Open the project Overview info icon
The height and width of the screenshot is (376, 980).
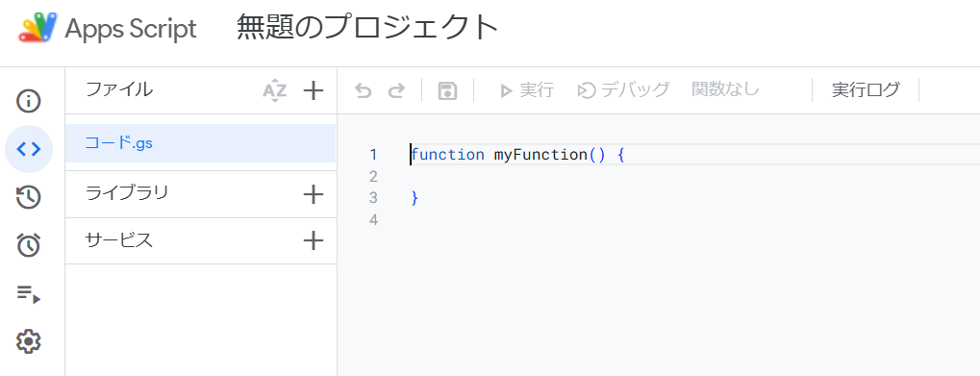[28, 101]
